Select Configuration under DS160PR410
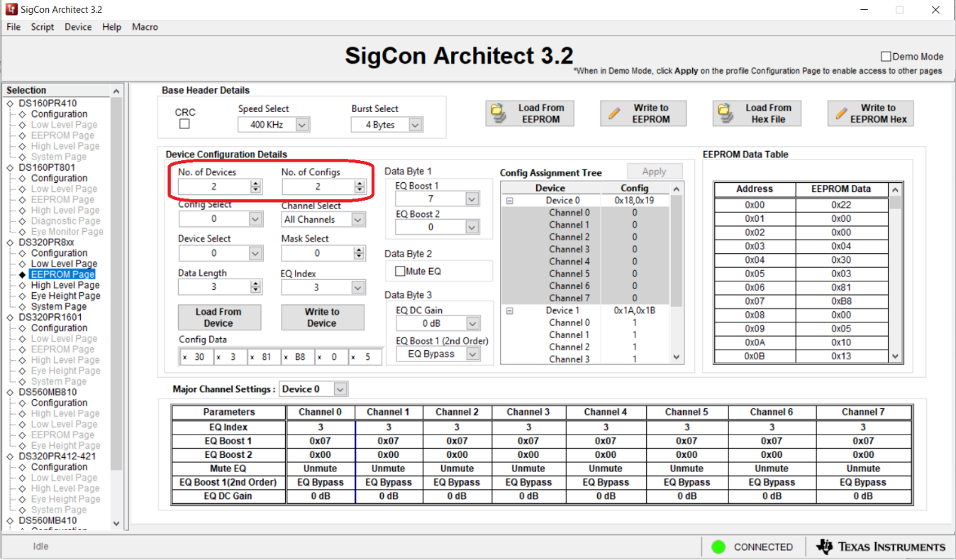Viewport: 956px width, 560px height. [x=60, y=114]
